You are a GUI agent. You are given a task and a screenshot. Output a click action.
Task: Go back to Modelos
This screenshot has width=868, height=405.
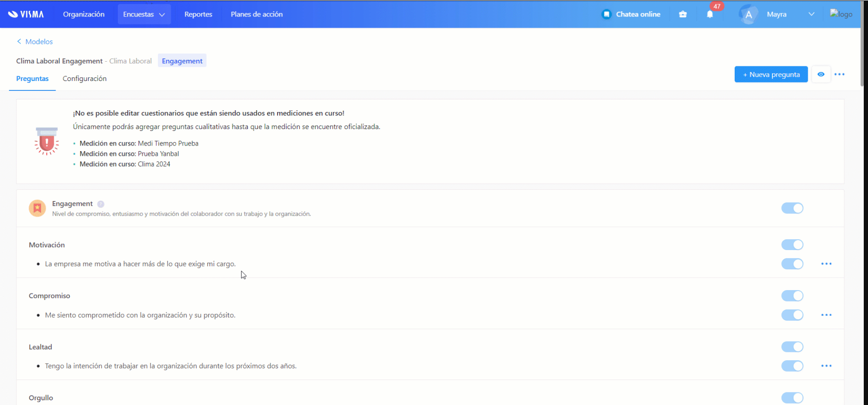click(x=35, y=41)
